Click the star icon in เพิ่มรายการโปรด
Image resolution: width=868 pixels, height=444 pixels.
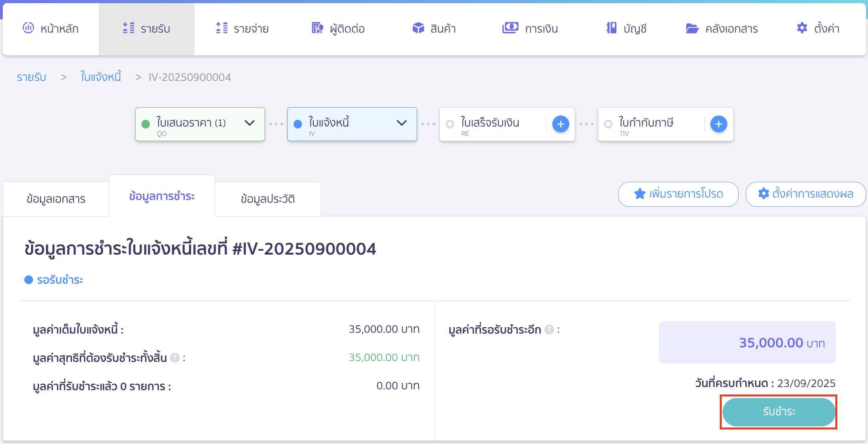click(640, 194)
